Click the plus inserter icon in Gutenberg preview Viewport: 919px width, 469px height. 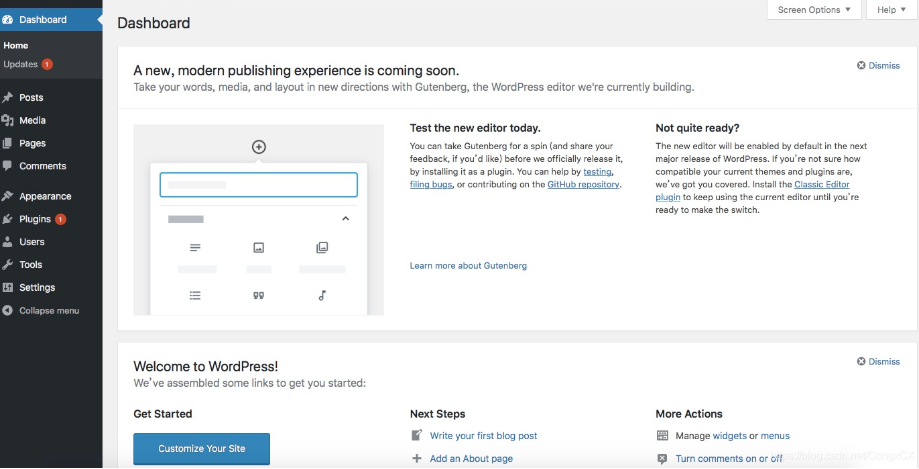[258, 147]
